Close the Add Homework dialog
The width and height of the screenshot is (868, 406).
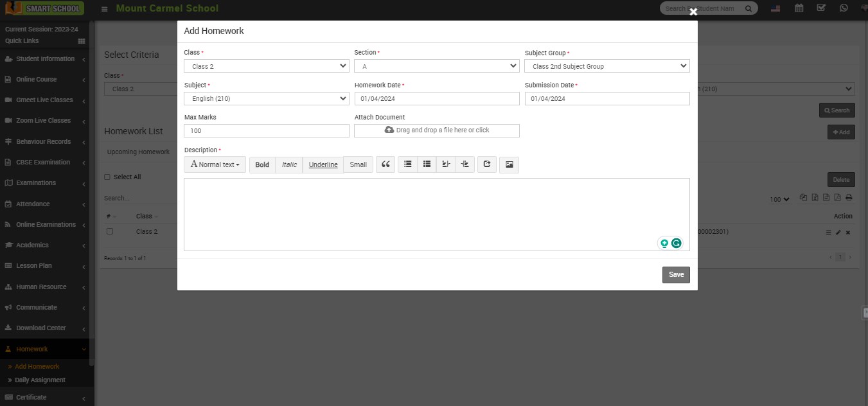693,12
